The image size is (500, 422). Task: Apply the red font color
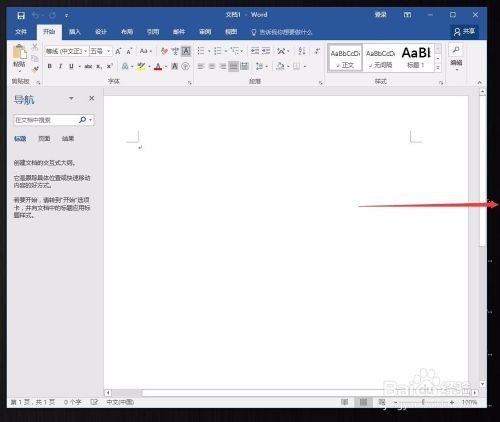158,67
